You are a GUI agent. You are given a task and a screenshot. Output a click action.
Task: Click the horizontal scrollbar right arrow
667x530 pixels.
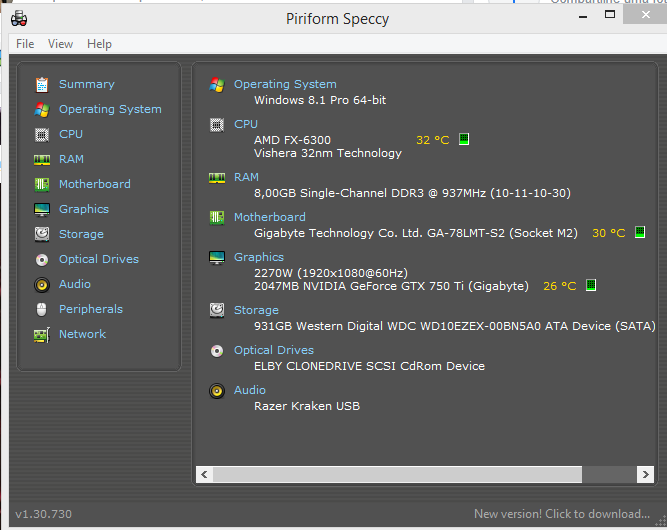coord(645,474)
